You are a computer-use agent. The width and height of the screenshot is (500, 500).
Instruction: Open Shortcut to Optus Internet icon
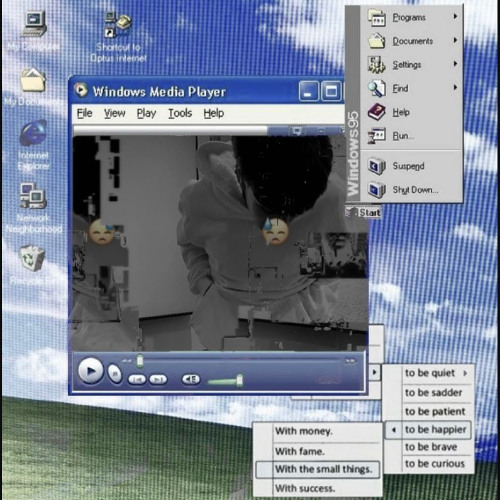tap(118, 24)
